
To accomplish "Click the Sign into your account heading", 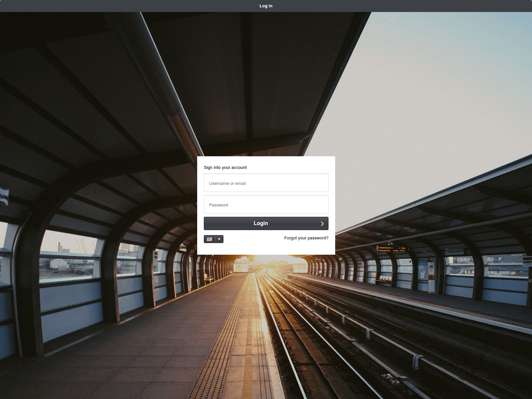I will tap(225, 167).
